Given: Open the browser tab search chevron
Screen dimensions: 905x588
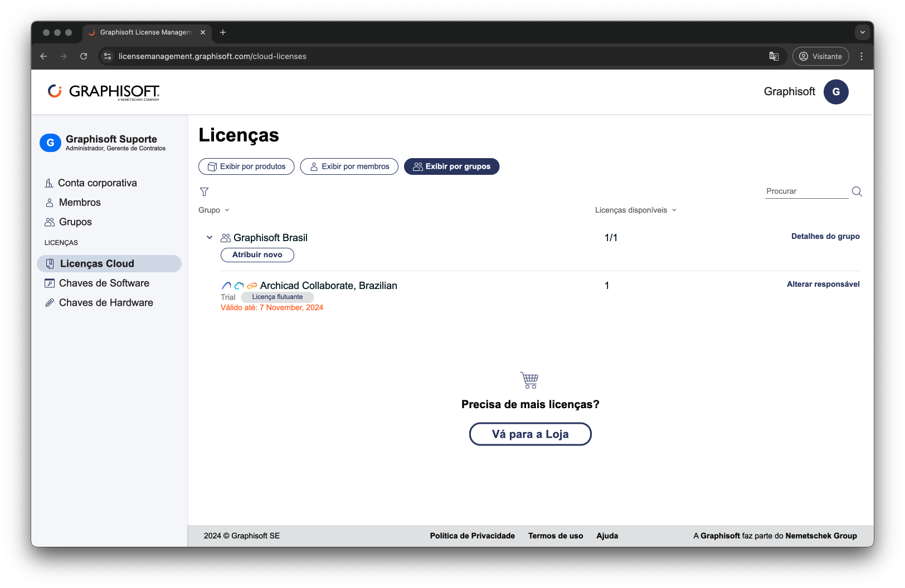Looking at the screenshot, I should click(863, 32).
